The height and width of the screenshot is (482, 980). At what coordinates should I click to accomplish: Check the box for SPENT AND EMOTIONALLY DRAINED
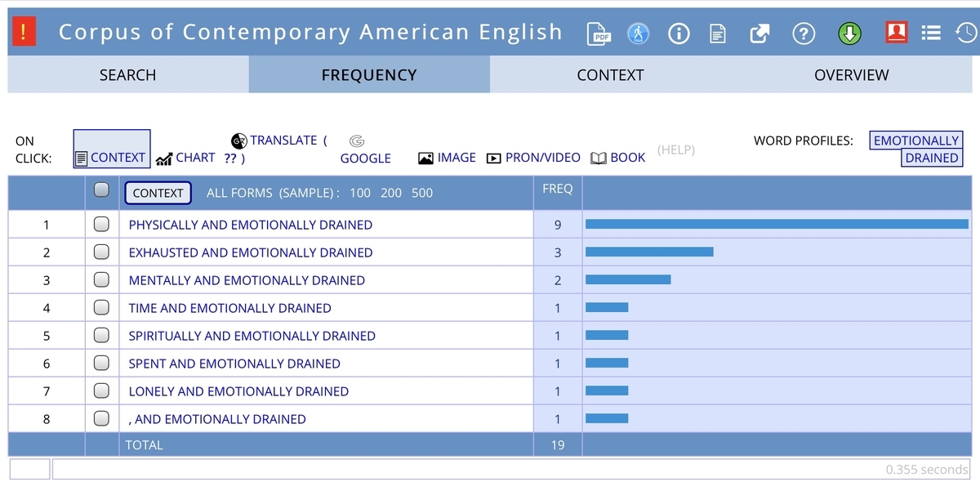pos(101,363)
